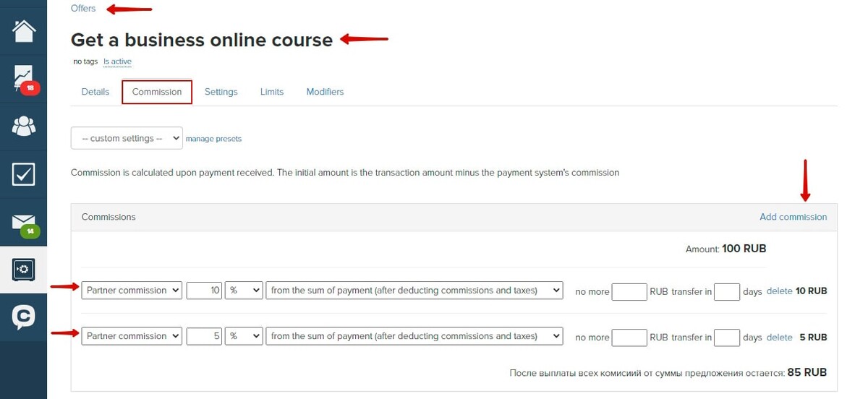
Task: Open the analytics chart icon in sidebar
Action: tap(23, 78)
